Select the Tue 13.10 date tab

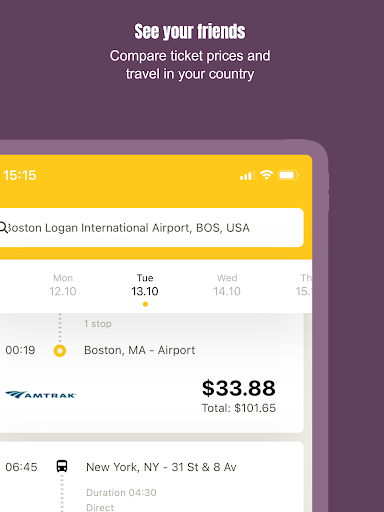(145, 285)
